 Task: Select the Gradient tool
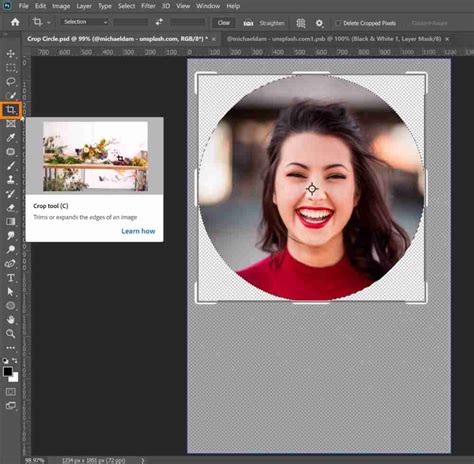[11, 222]
